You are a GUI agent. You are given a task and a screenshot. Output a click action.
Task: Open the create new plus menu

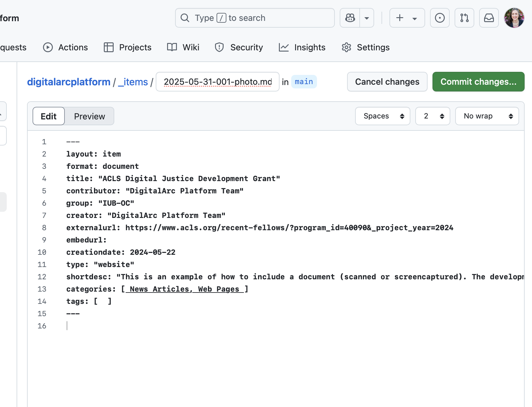[x=407, y=18]
